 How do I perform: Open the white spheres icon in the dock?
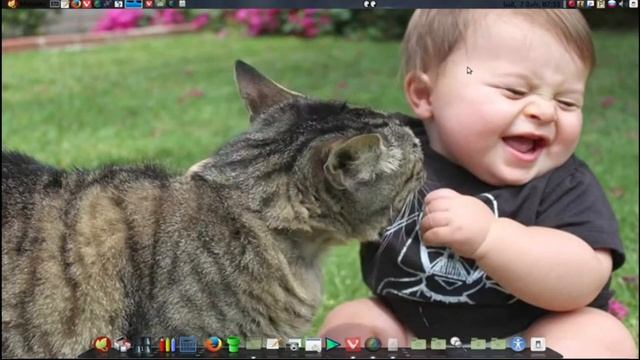click(x=456, y=342)
